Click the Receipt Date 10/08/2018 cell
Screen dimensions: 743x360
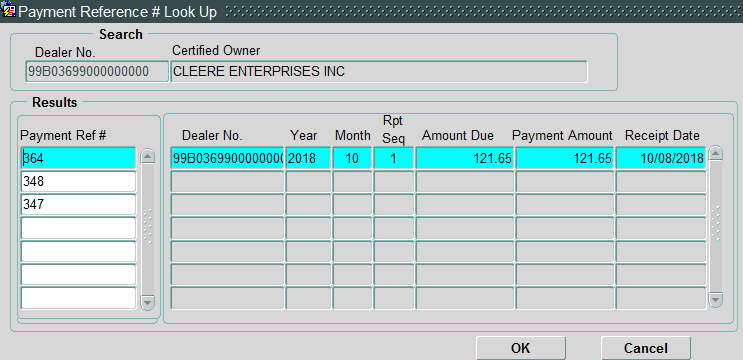tap(661, 158)
